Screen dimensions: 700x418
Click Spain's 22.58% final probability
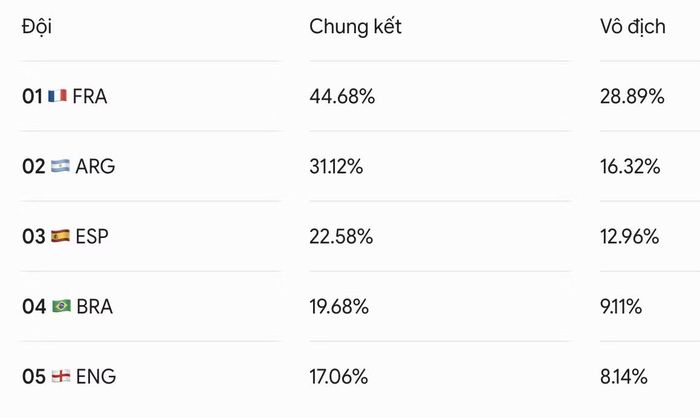(341, 237)
